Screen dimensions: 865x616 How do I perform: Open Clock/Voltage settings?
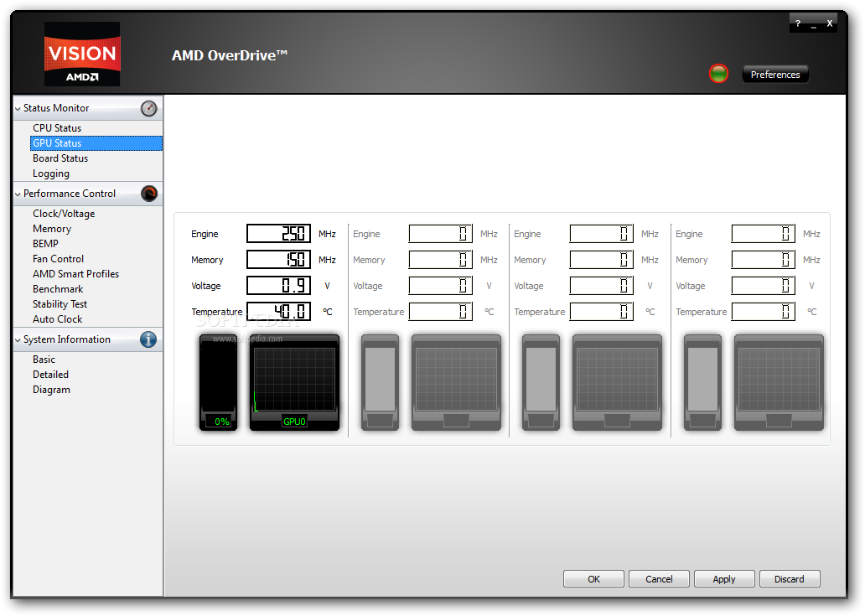coord(64,214)
